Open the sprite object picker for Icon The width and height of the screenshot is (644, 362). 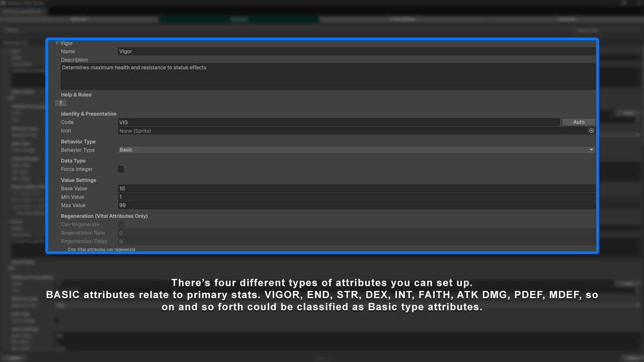click(591, 130)
